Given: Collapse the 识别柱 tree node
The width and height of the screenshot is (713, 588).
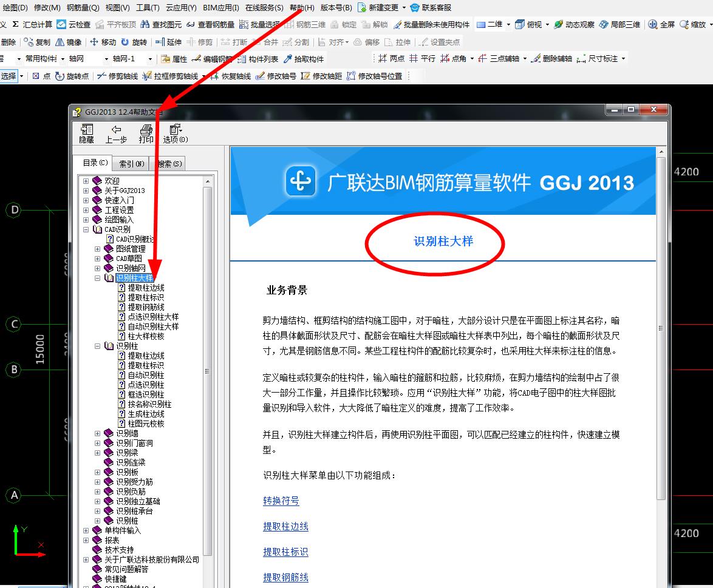Looking at the screenshot, I should click(x=97, y=346).
